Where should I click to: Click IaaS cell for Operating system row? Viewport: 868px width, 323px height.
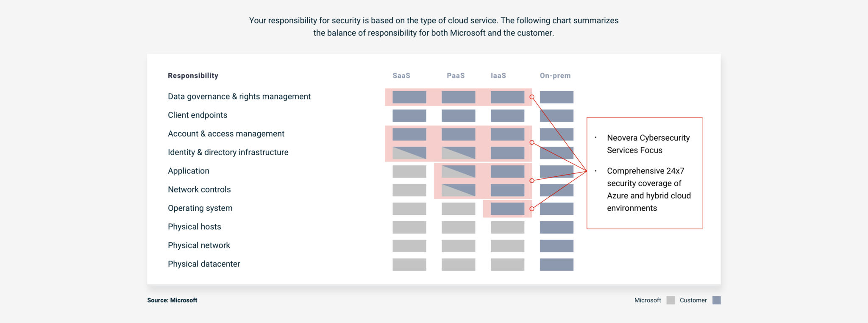(x=507, y=209)
